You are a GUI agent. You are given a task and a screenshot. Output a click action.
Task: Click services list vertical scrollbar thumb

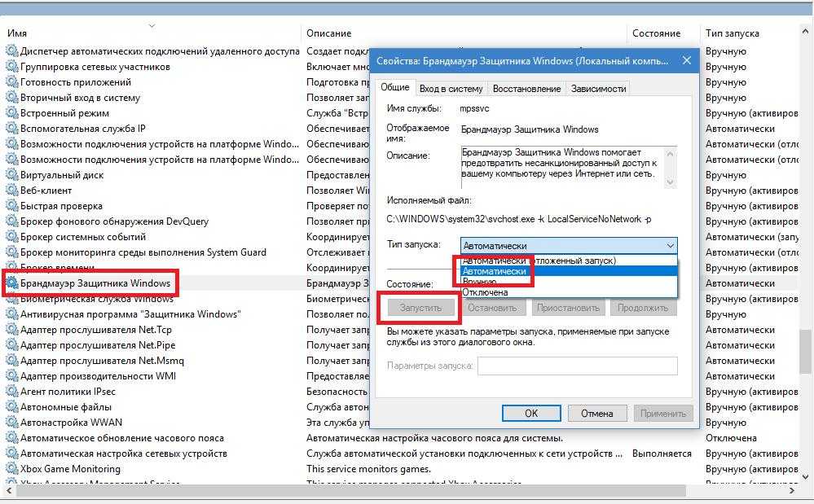click(x=805, y=351)
